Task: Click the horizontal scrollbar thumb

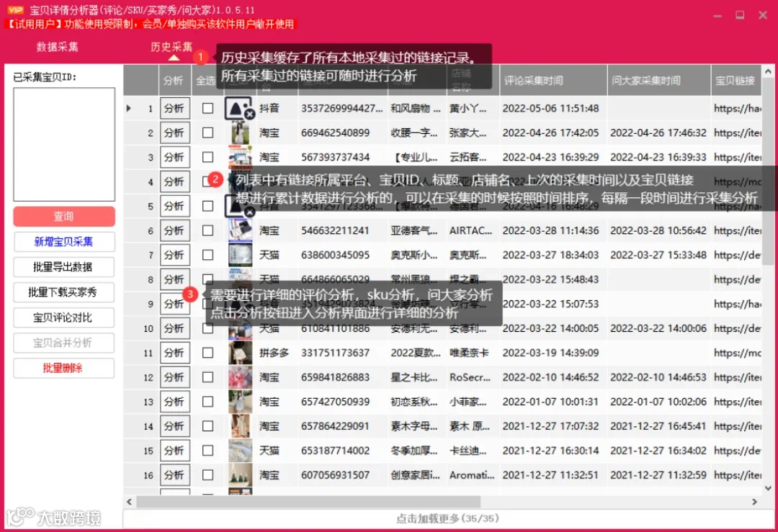Action: [x=308, y=502]
